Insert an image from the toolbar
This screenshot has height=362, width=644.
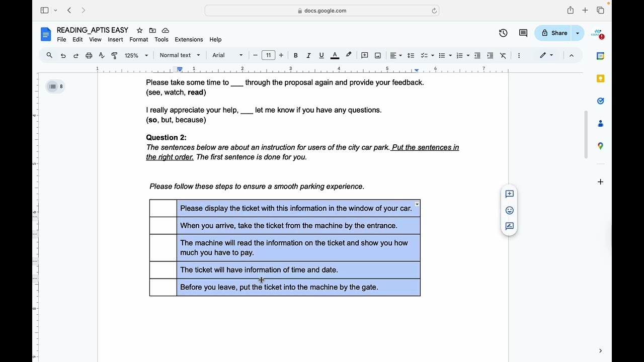[x=378, y=55]
